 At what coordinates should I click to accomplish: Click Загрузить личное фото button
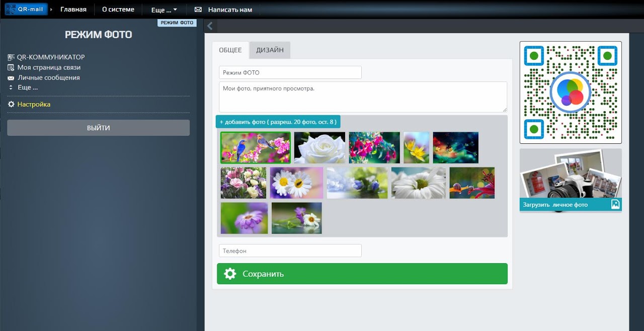tap(571, 204)
